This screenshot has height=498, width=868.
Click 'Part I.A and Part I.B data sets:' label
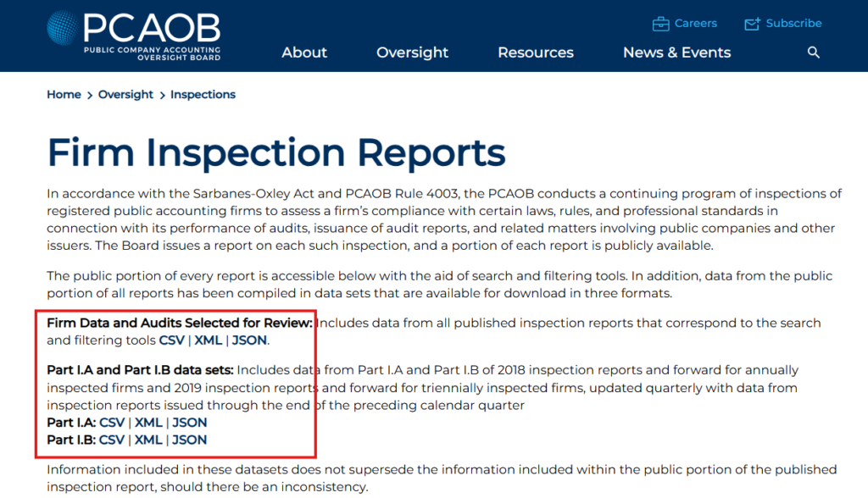(x=140, y=370)
